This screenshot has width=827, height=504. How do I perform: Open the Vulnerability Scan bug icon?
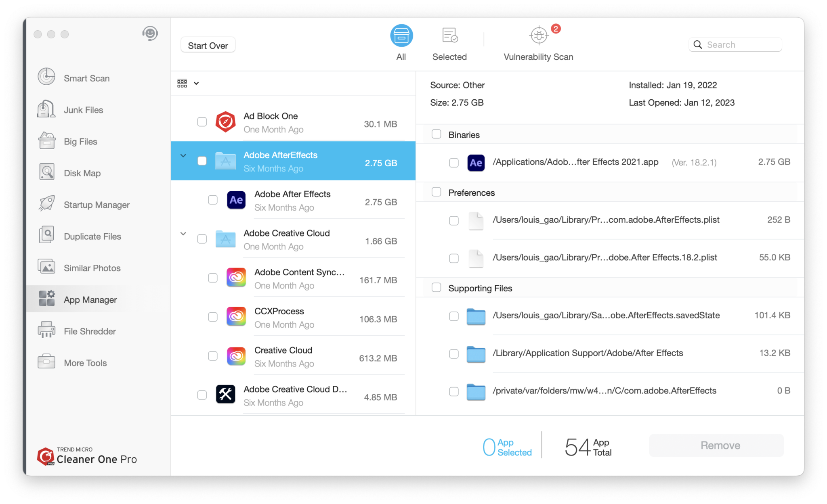click(x=539, y=36)
